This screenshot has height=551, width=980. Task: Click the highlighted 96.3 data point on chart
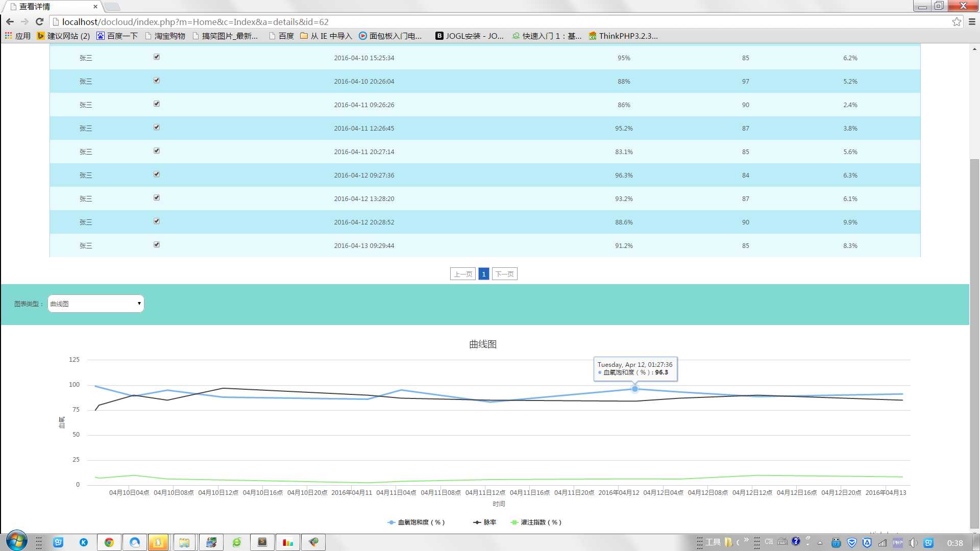click(635, 389)
